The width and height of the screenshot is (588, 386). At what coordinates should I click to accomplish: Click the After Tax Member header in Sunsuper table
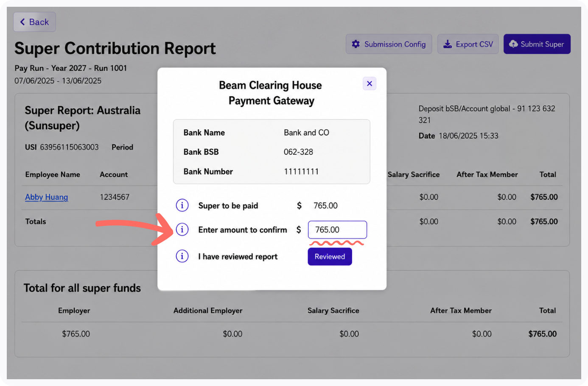pyautogui.click(x=487, y=175)
